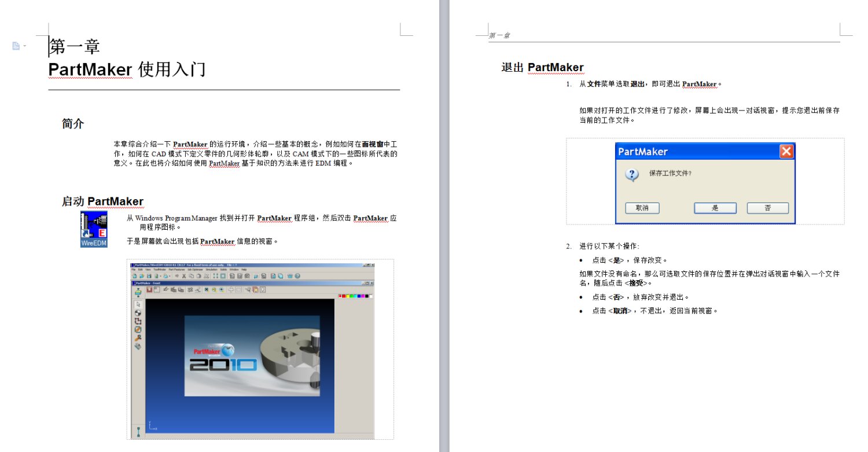
Task: Open the dropdown arrow beside the margin page icon
Action: [25, 46]
